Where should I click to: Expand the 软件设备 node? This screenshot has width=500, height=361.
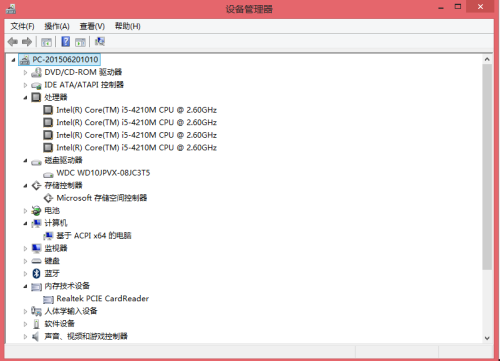(25, 324)
